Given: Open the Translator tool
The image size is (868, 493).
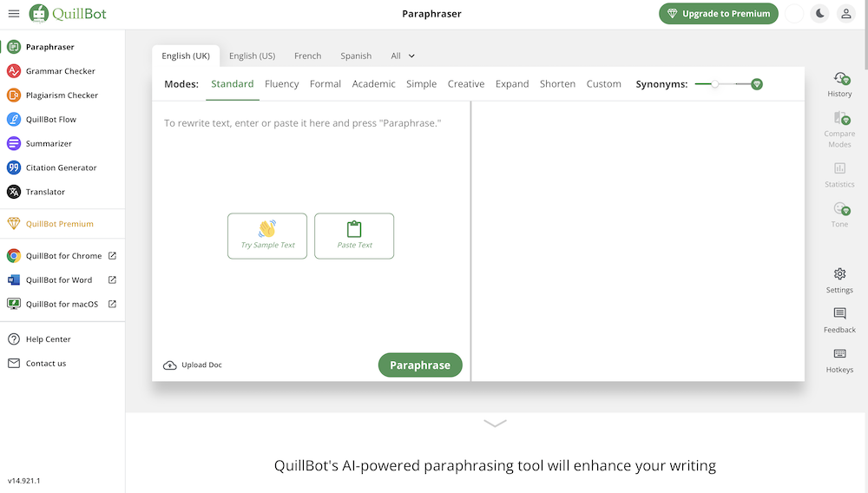Looking at the screenshot, I should pos(45,192).
